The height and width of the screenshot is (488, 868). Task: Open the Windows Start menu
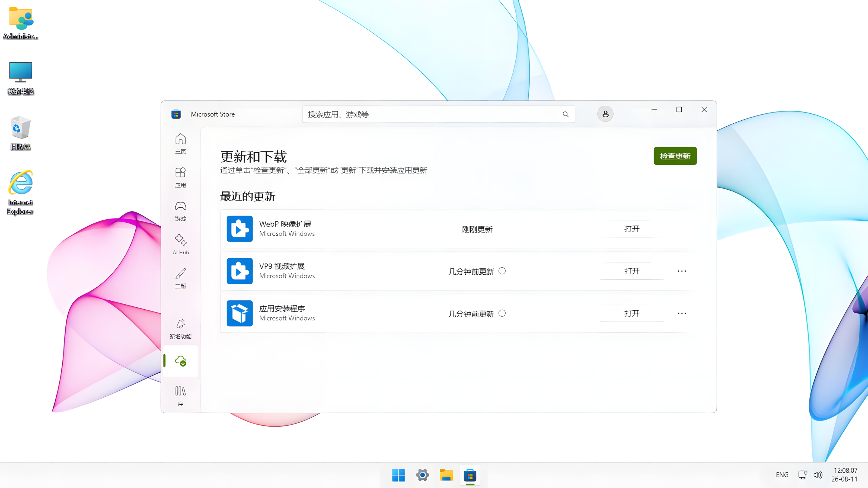398,475
